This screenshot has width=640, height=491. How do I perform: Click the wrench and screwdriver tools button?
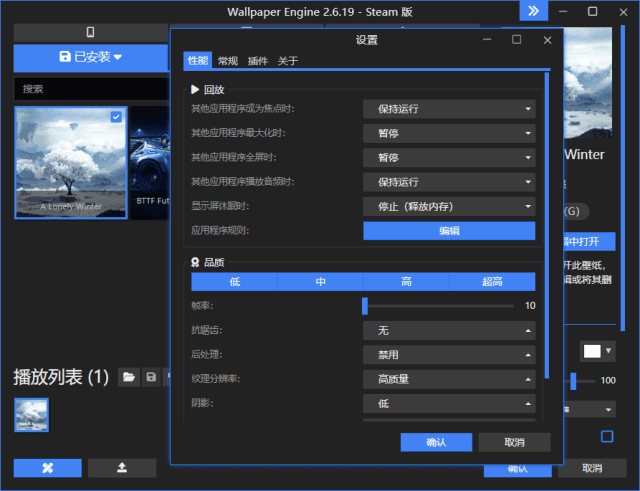click(48, 468)
